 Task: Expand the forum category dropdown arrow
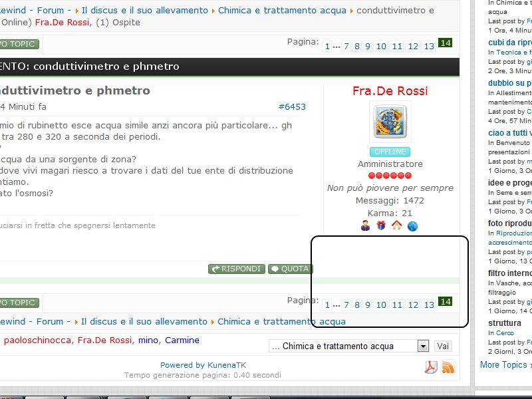(423, 346)
